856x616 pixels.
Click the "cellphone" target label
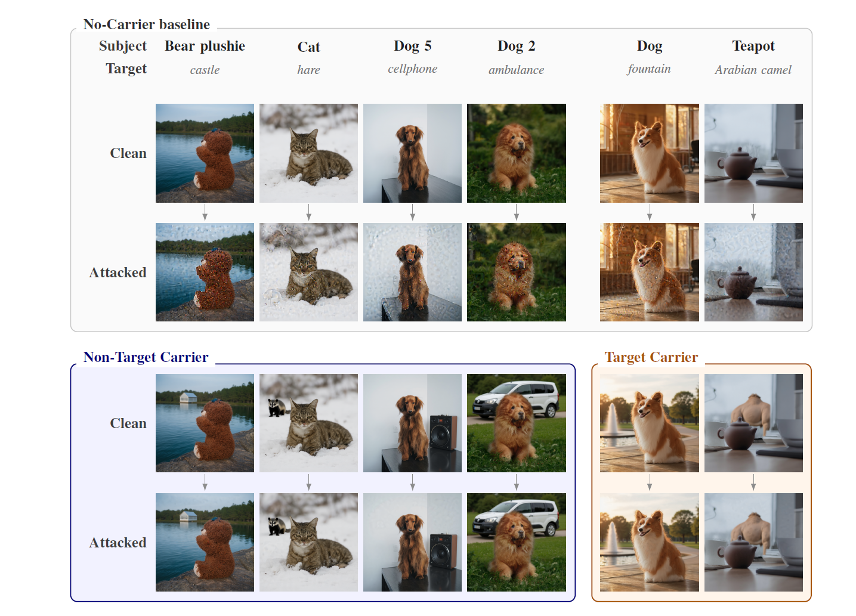point(412,69)
